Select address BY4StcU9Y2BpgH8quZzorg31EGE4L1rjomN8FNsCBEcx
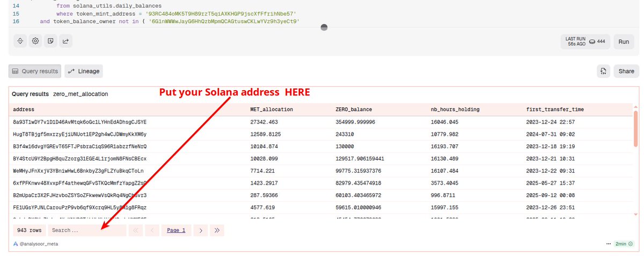The image size is (644, 256). click(x=79, y=159)
